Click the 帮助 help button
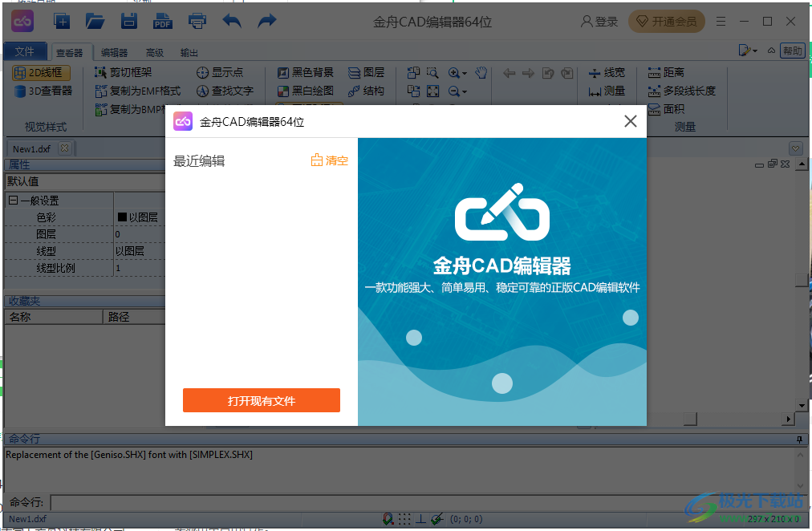The width and height of the screenshot is (812, 531). point(792,51)
